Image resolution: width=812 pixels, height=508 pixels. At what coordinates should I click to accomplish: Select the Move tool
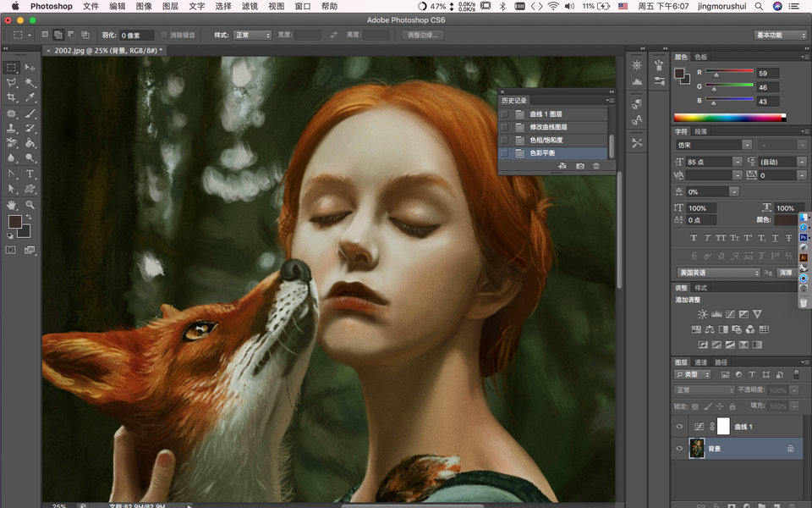pos(30,68)
